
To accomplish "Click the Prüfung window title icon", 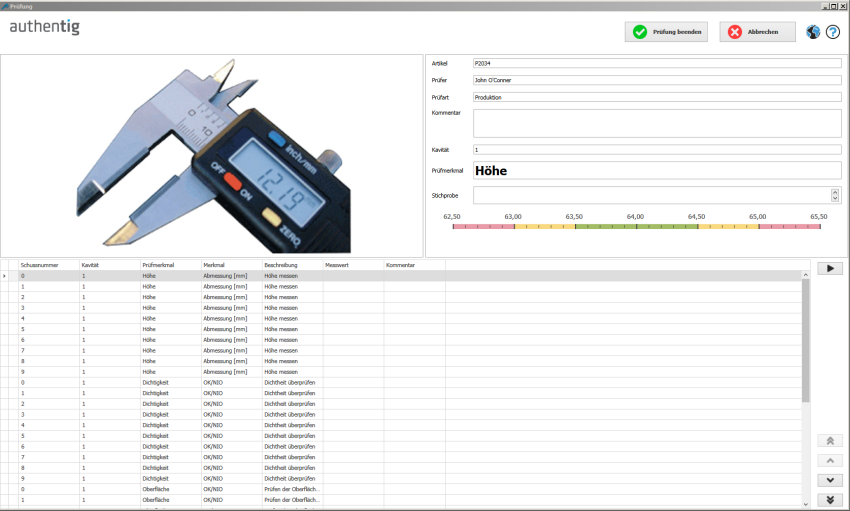I will 5,6.
